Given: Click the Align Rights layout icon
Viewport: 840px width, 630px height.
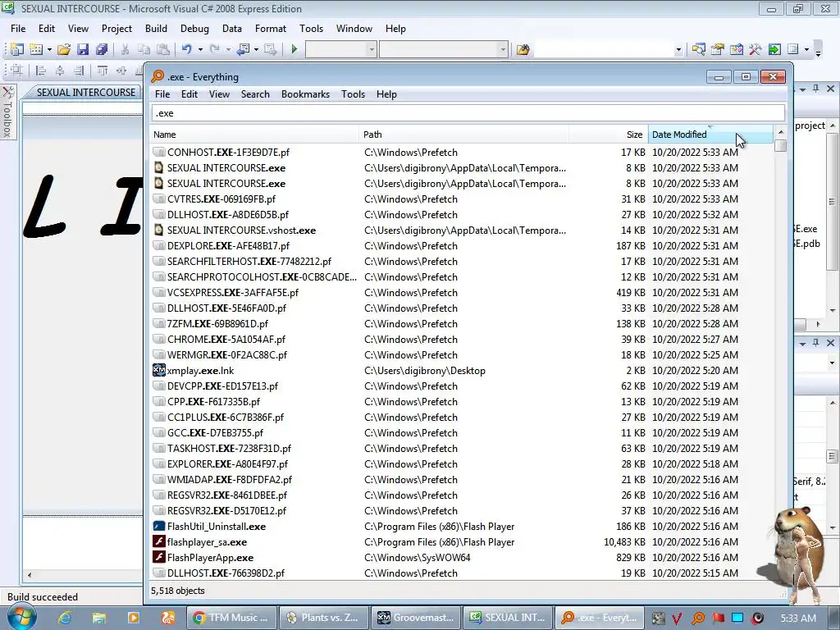Looking at the screenshot, I should tap(79, 71).
